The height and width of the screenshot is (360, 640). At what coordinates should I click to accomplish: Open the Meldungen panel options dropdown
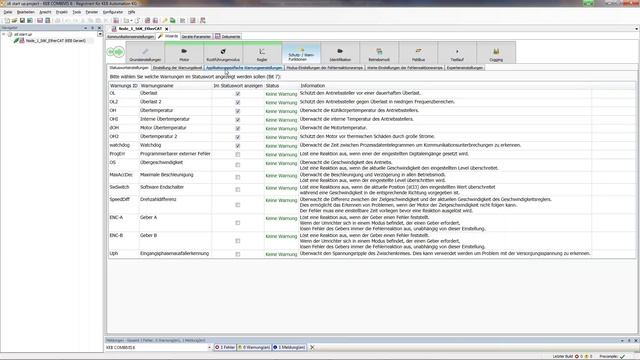[622, 340]
